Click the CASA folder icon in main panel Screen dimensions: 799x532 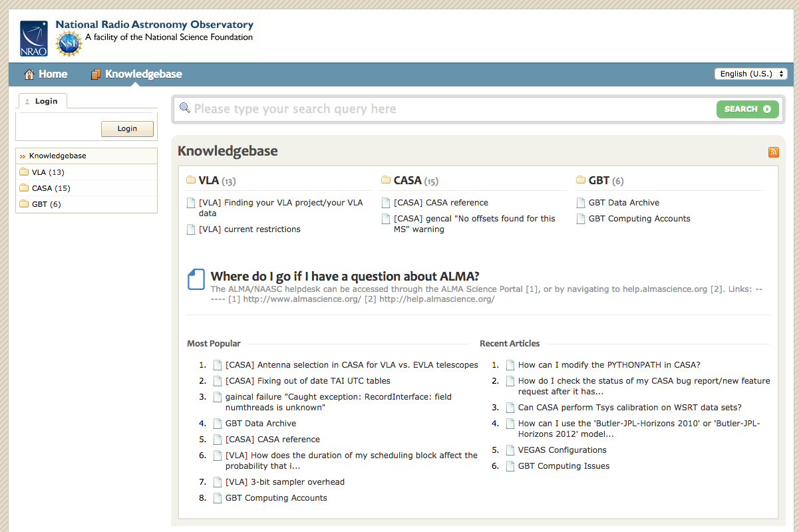point(386,180)
